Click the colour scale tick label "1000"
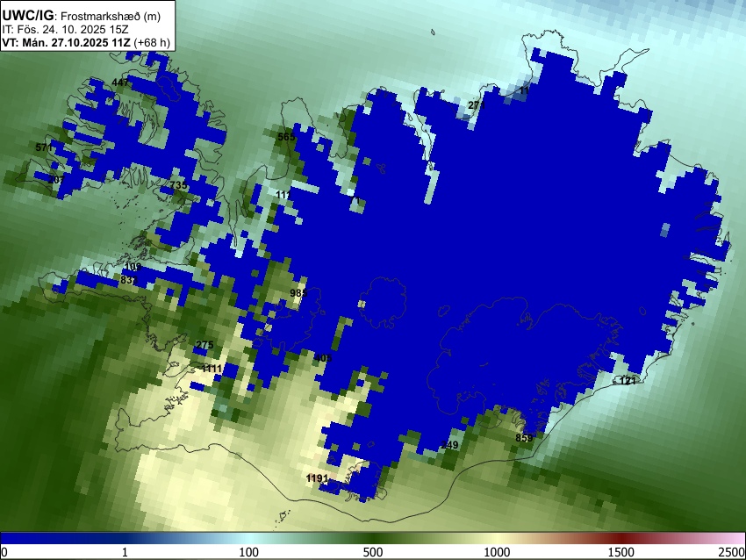The height and width of the screenshot is (560, 746). click(x=497, y=552)
